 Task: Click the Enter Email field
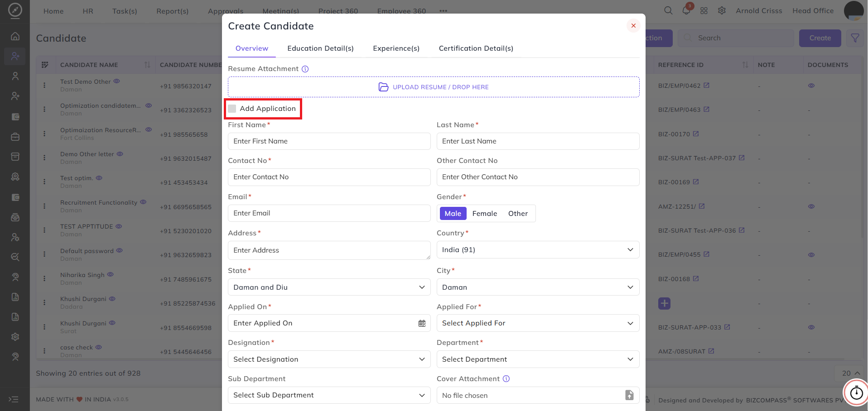click(x=329, y=213)
